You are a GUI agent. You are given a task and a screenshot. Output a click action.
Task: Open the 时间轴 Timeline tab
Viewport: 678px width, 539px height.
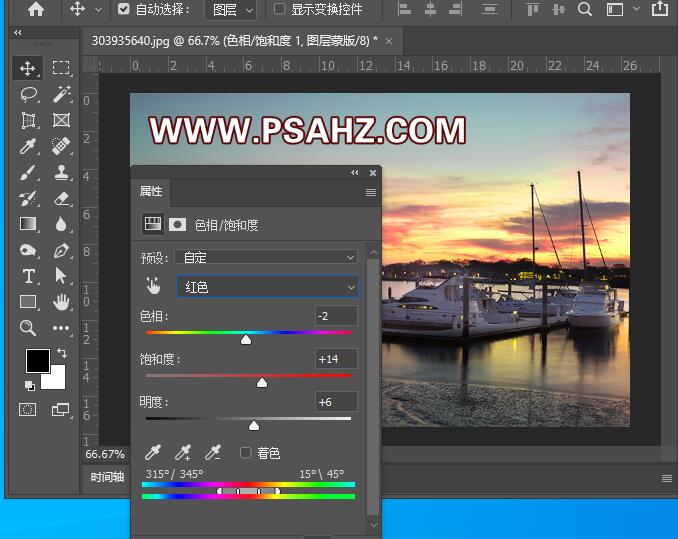[107, 477]
